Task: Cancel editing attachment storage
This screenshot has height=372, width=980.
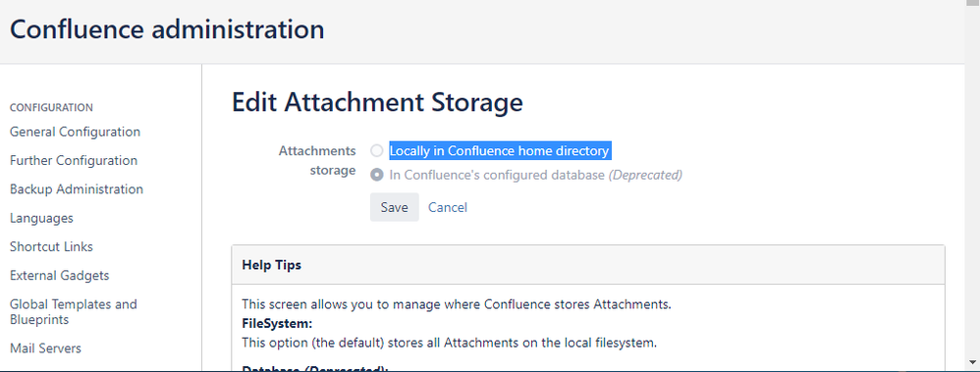Action: 448,207
